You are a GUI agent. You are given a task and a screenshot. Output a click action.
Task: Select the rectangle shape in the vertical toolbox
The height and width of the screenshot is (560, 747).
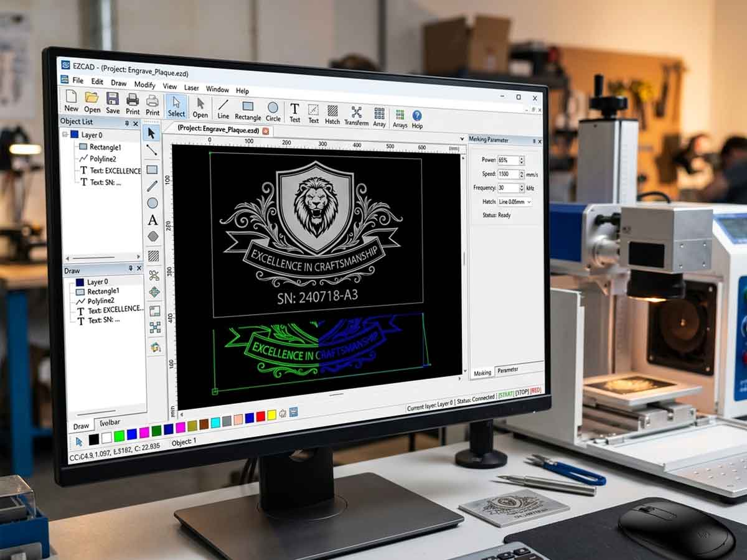tap(152, 169)
